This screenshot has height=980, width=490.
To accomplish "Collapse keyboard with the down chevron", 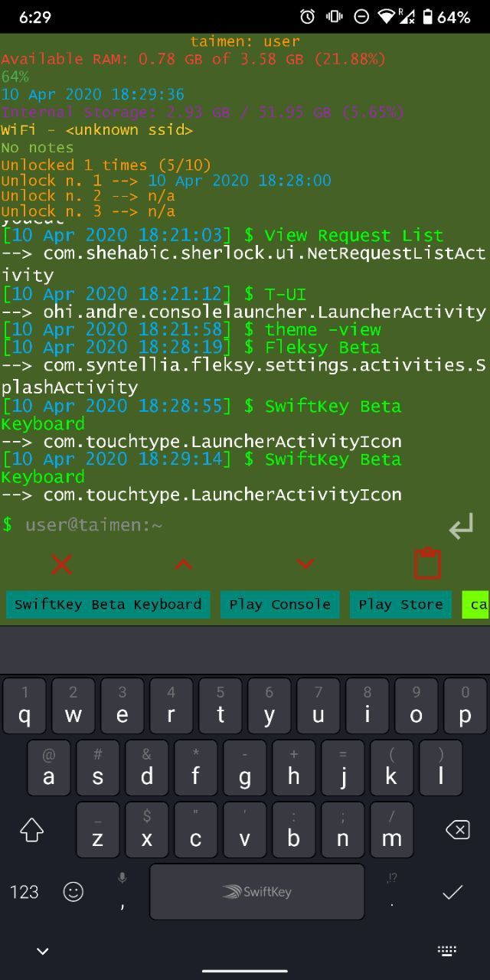I will [x=43, y=951].
